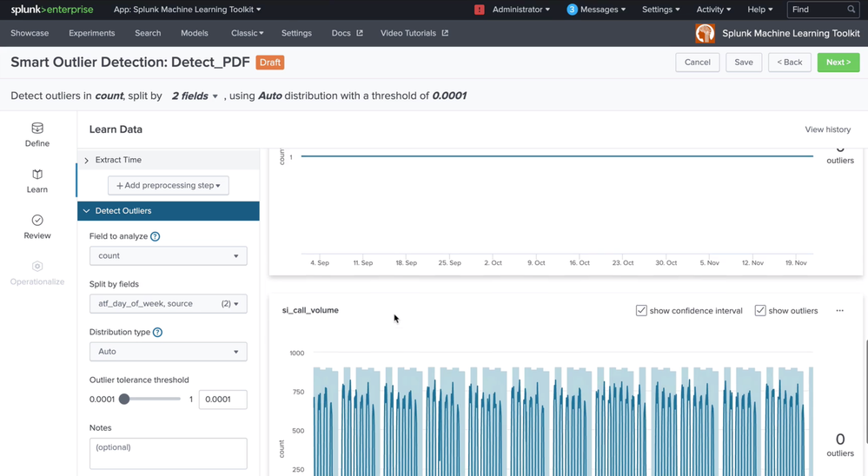Click the threshold value field showing 0.0001
The image size is (868, 476).
[x=223, y=399]
